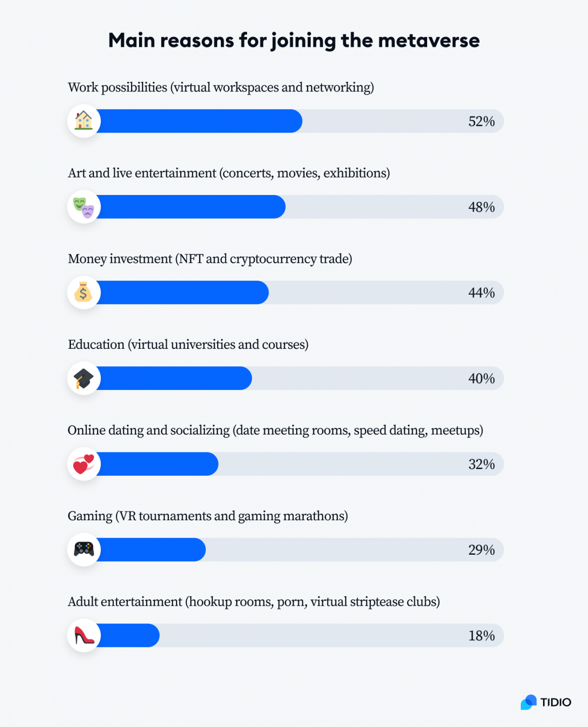Click the Adult entertainment label text
588x727 pixels.
(254, 602)
